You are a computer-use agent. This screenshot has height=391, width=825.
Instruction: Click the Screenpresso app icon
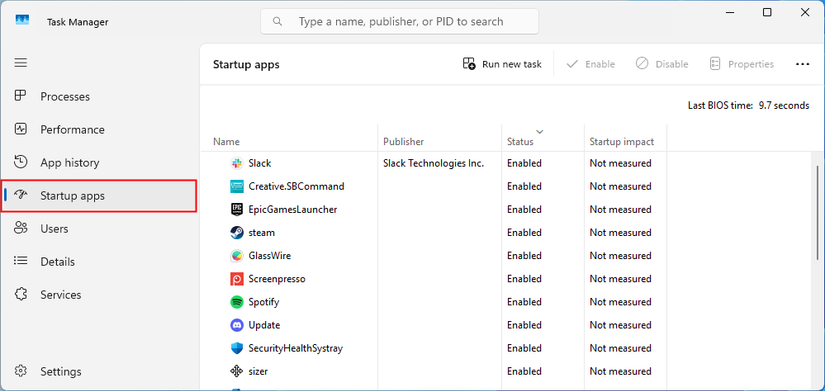[237, 279]
